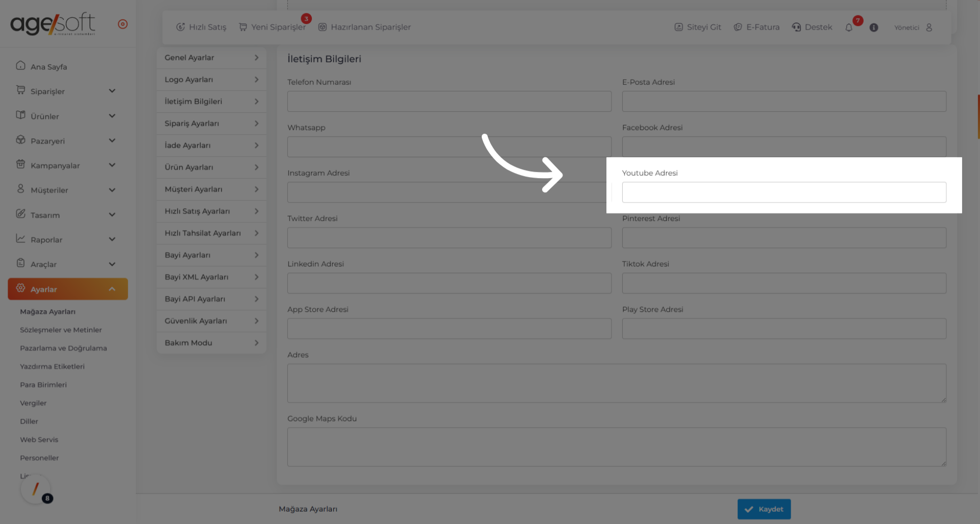Click the Müşteriler person icon
The height and width of the screenshot is (524, 980).
20,189
